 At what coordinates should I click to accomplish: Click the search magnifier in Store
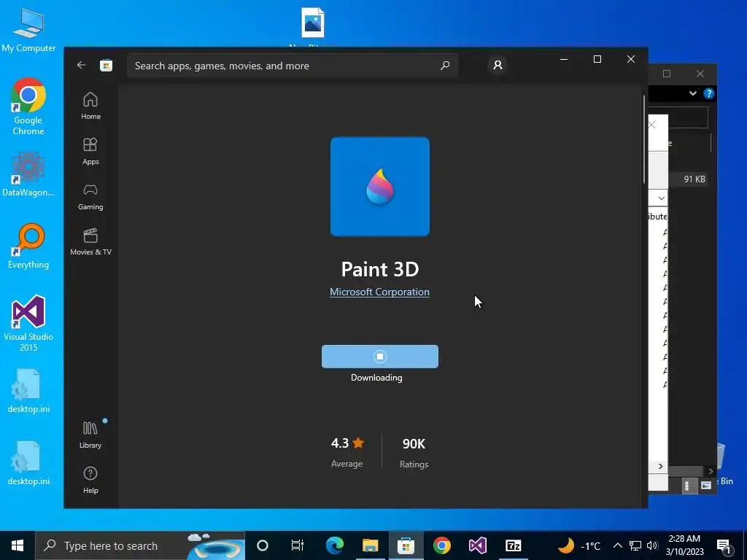pyautogui.click(x=445, y=65)
